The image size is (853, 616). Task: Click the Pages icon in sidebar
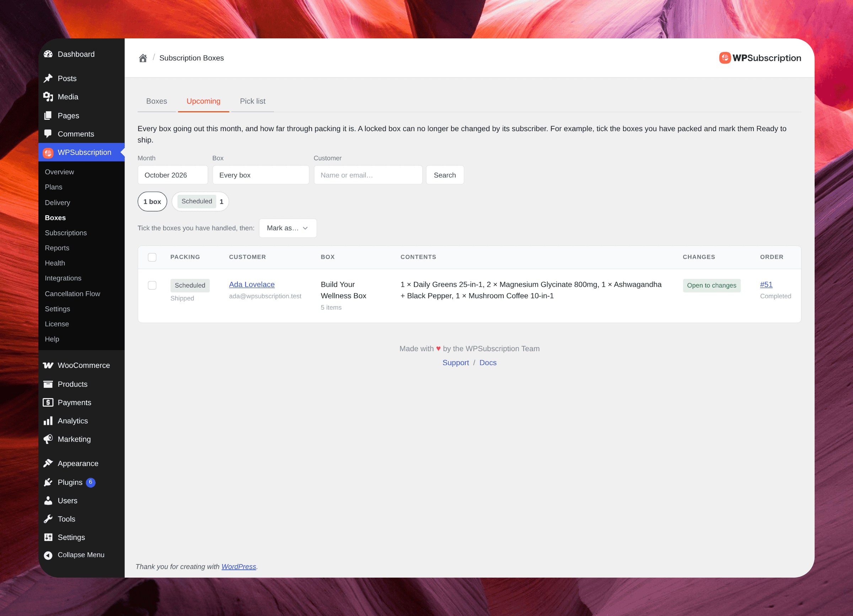point(48,116)
